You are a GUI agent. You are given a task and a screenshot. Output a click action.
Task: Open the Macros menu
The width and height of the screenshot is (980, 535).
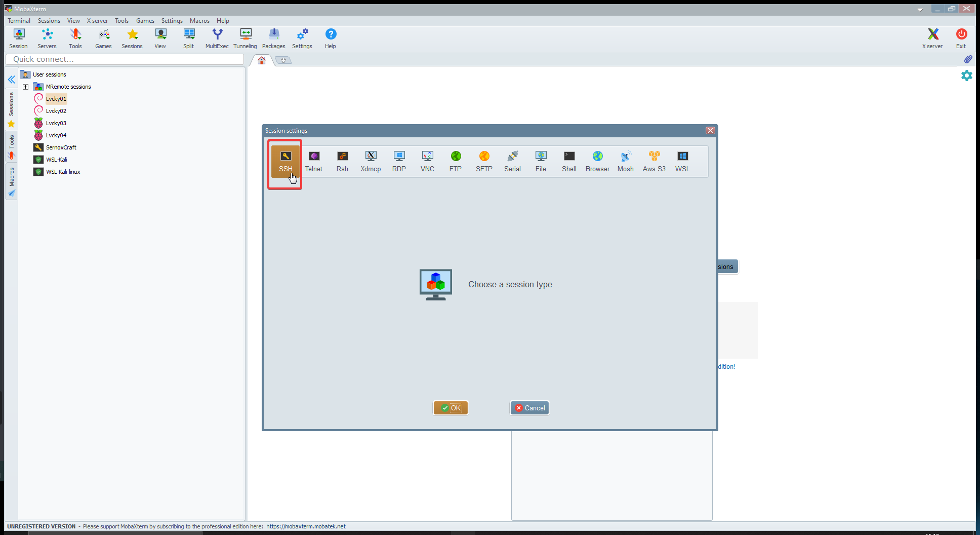[199, 21]
